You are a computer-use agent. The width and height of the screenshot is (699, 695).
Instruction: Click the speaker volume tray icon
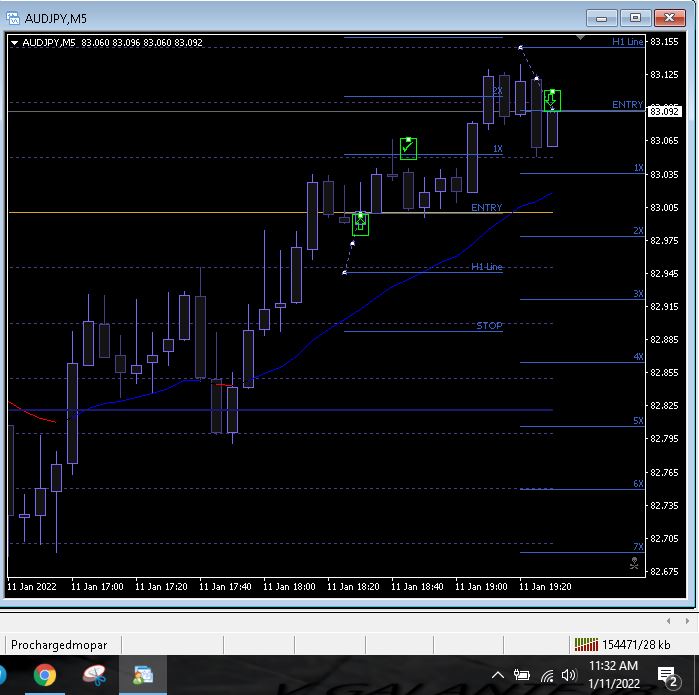coord(568,675)
